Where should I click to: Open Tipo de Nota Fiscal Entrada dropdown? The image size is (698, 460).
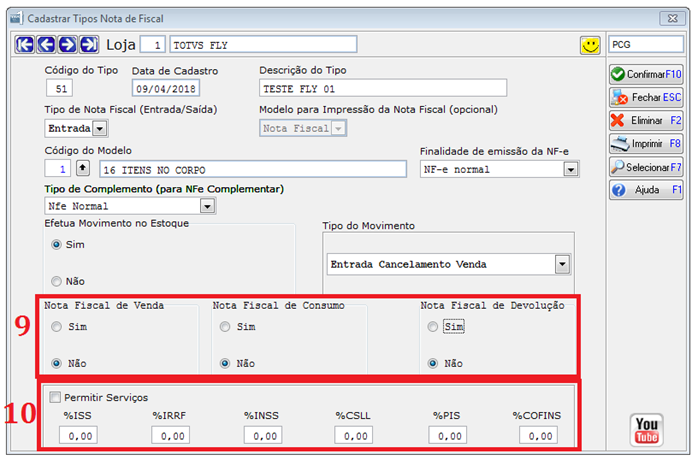[100, 129]
